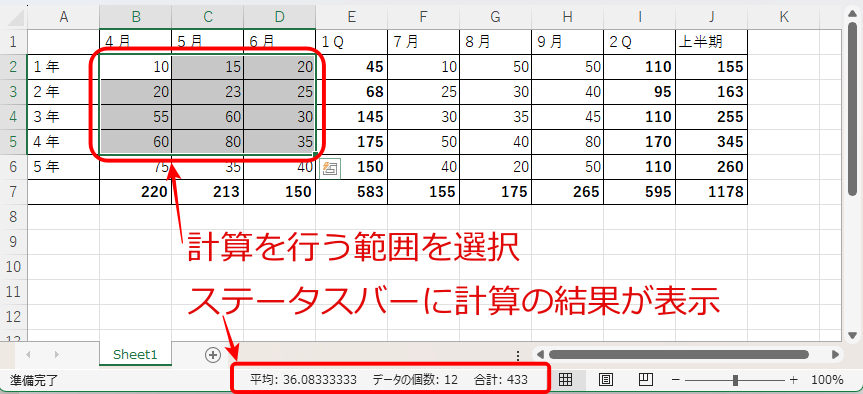Screen dimensions: 863x394
Task: Select row 7 header
Action: 14,192
